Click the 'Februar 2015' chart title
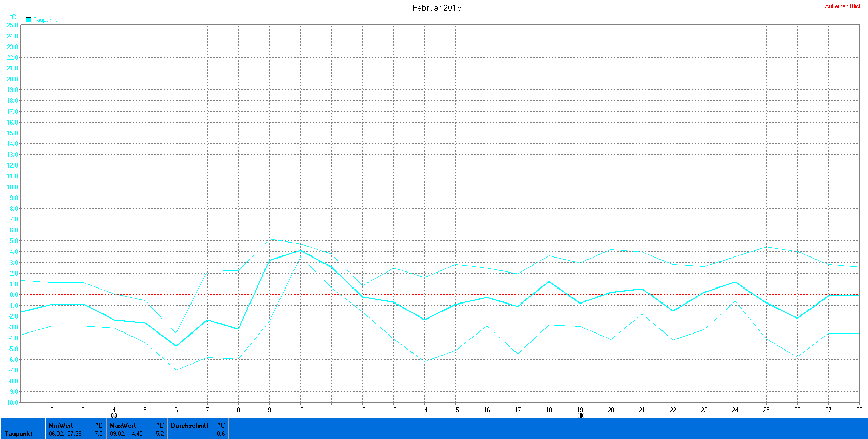This screenshot has width=868, height=439. pos(437,8)
